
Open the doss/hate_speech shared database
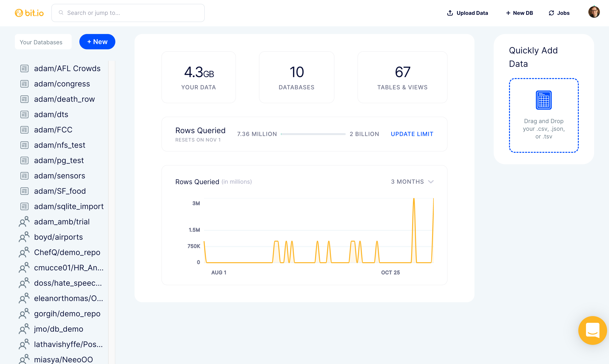[68, 283]
